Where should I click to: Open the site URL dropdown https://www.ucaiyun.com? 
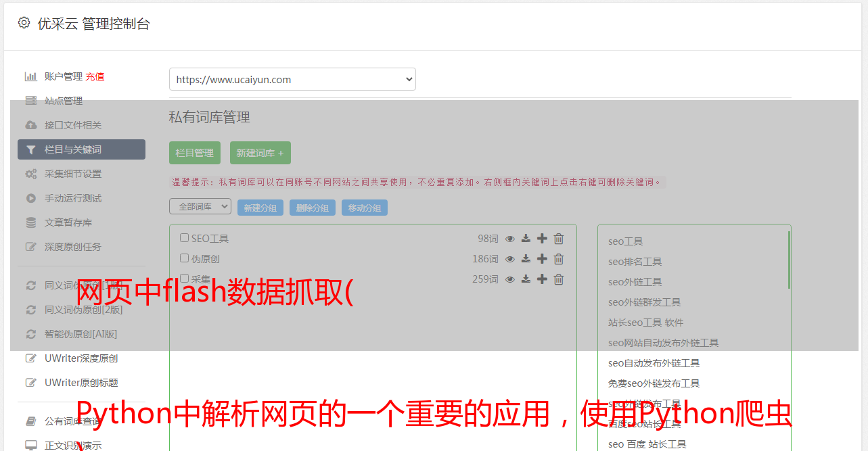292,79
